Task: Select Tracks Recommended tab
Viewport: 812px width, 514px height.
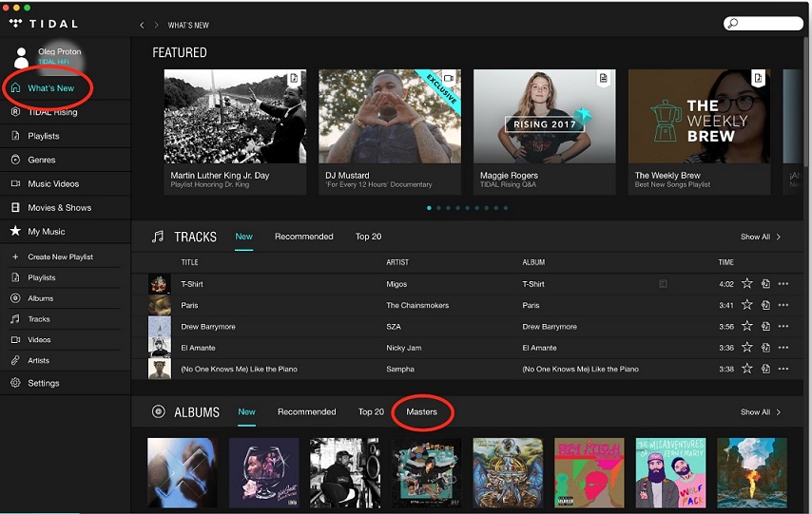Action: [x=304, y=237]
